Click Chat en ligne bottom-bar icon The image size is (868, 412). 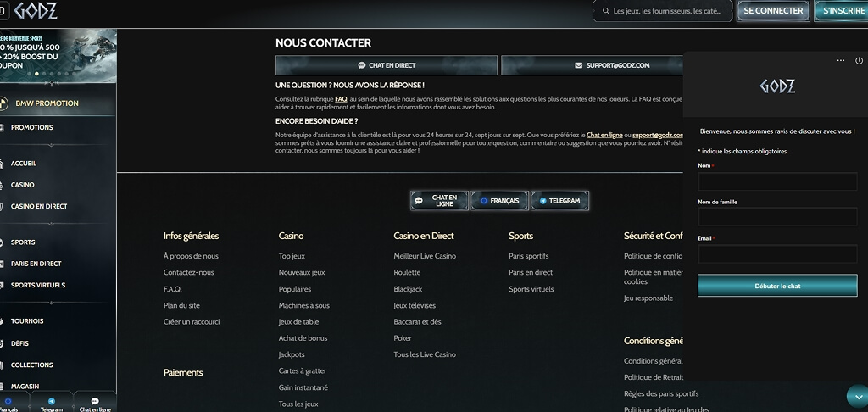[95, 401]
